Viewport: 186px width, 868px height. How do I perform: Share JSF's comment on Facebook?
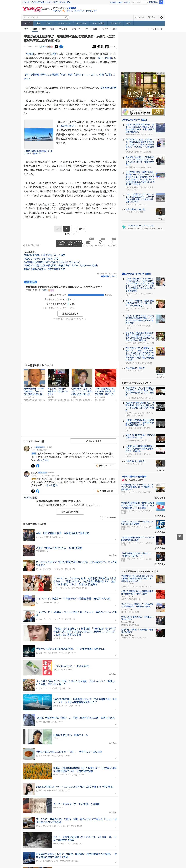(x=38, y=466)
